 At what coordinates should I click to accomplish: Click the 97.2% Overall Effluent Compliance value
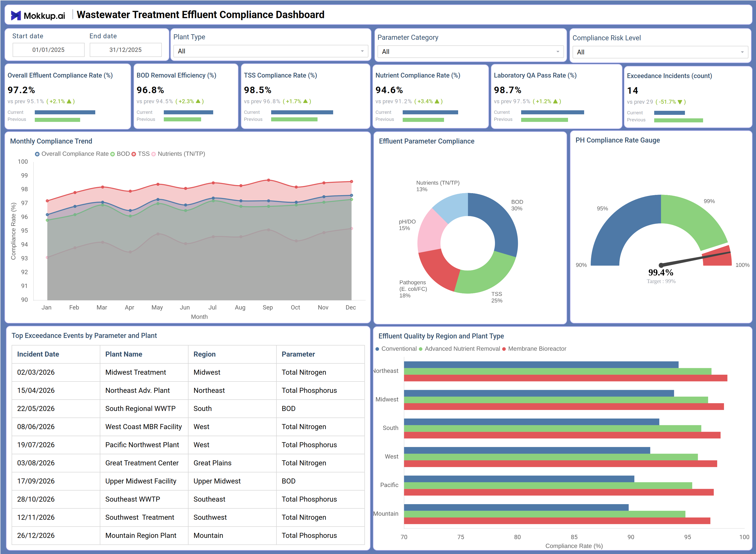[x=21, y=90]
